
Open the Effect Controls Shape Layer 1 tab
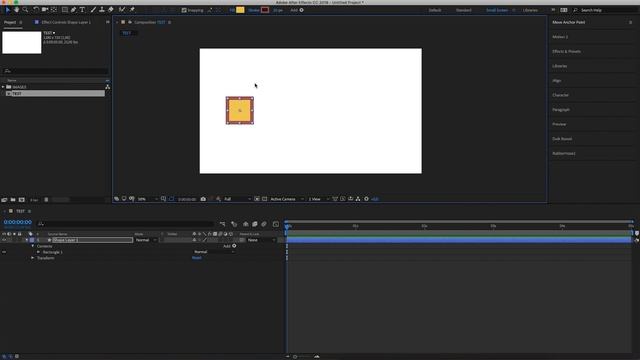point(66,22)
